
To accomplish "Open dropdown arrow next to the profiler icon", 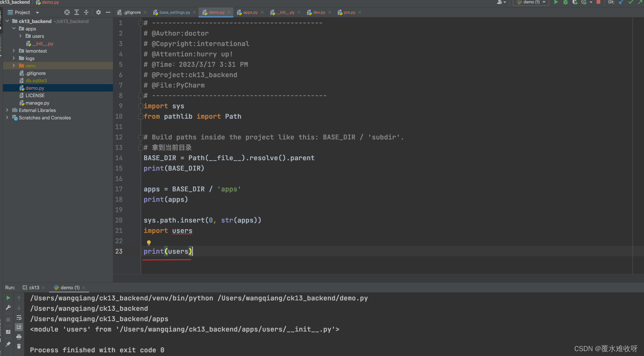I will 591,2.
